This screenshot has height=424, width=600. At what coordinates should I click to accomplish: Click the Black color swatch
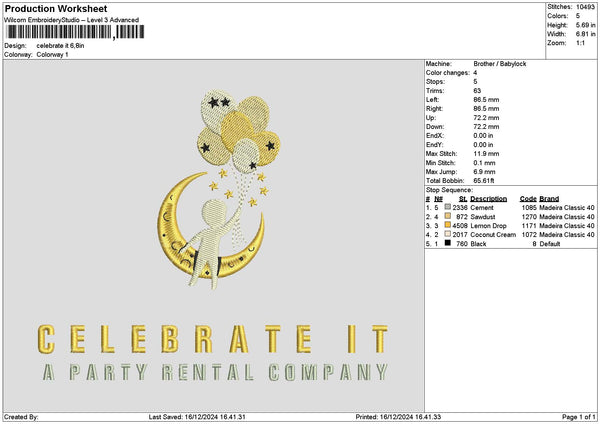click(x=447, y=243)
